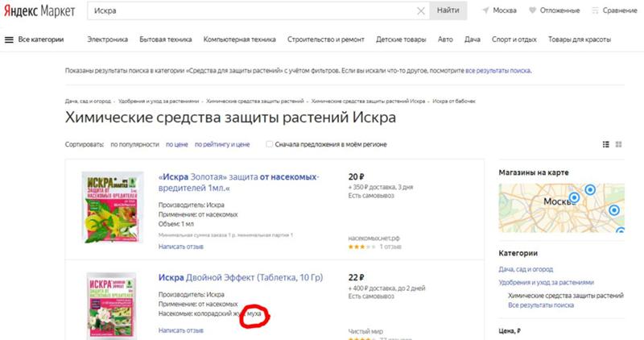Open the Все категории hamburger menu icon

click(9, 39)
